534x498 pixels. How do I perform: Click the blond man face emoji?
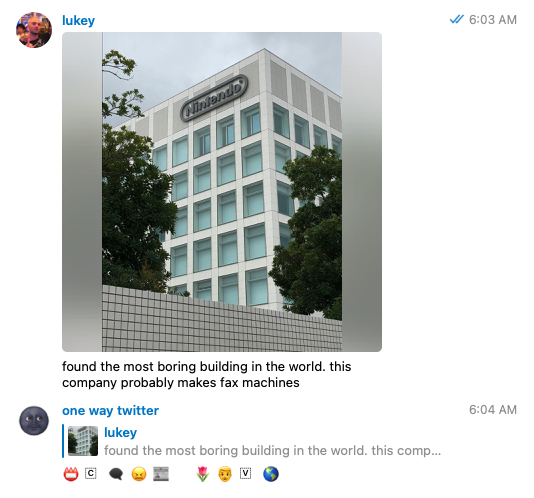pyautogui.click(x=225, y=474)
